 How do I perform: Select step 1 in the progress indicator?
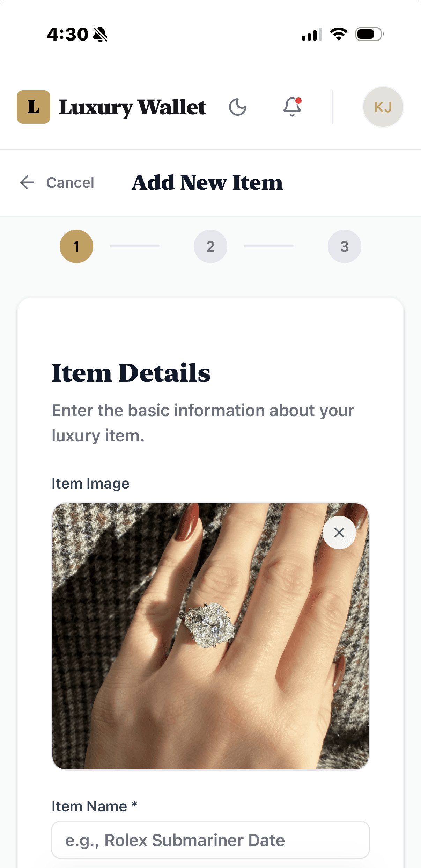point(76,246)
